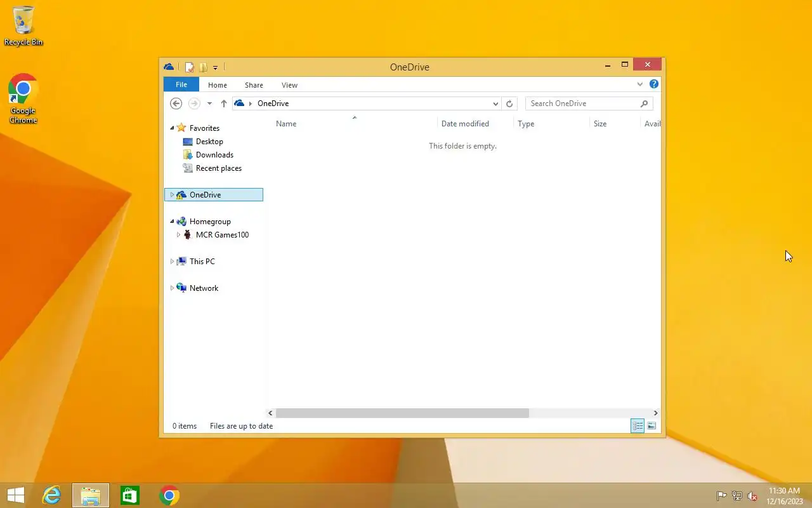
Task: Go back with the Back arrow button
Action: pyautogui.click(x=176, y=104)
